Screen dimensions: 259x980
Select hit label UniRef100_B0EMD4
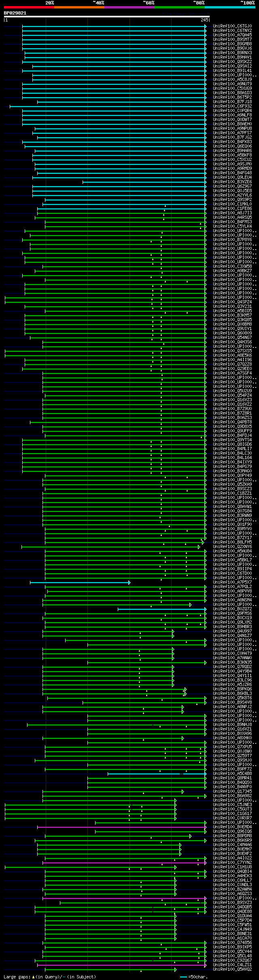pyautogui.click(x=232, y=827)
